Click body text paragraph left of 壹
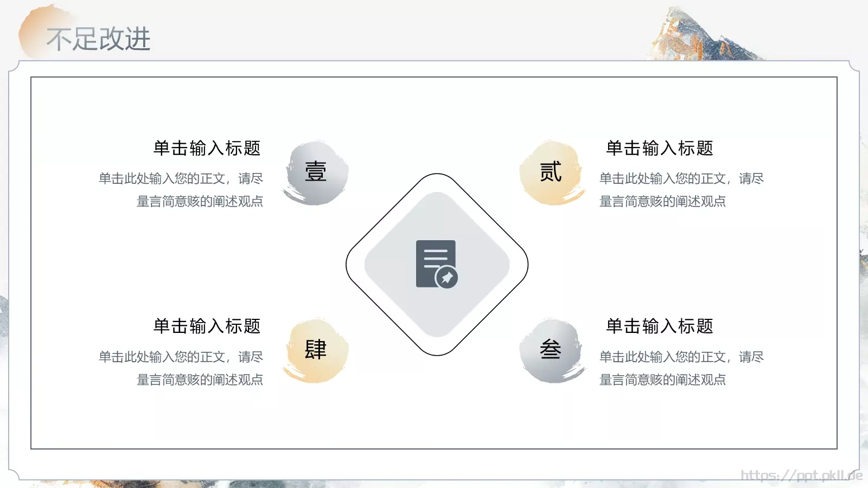This screenshot has width=868, height=488. tap(181, 190)
